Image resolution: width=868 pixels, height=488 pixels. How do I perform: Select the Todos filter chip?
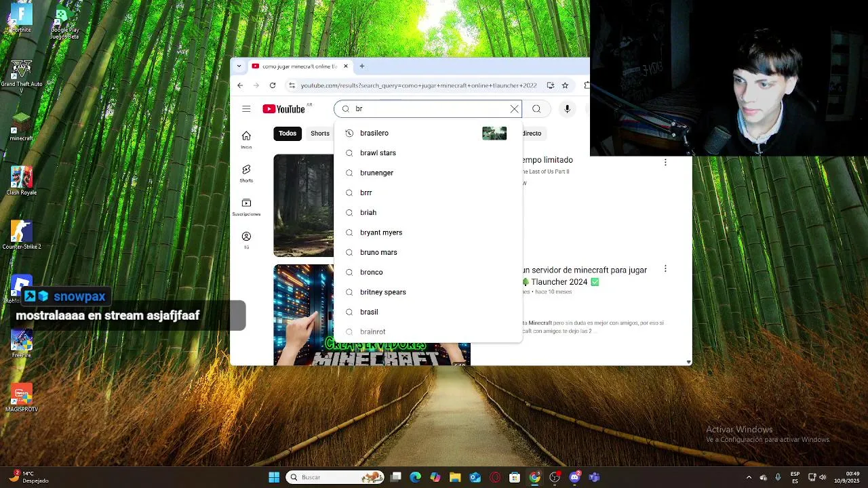point(288,134)
